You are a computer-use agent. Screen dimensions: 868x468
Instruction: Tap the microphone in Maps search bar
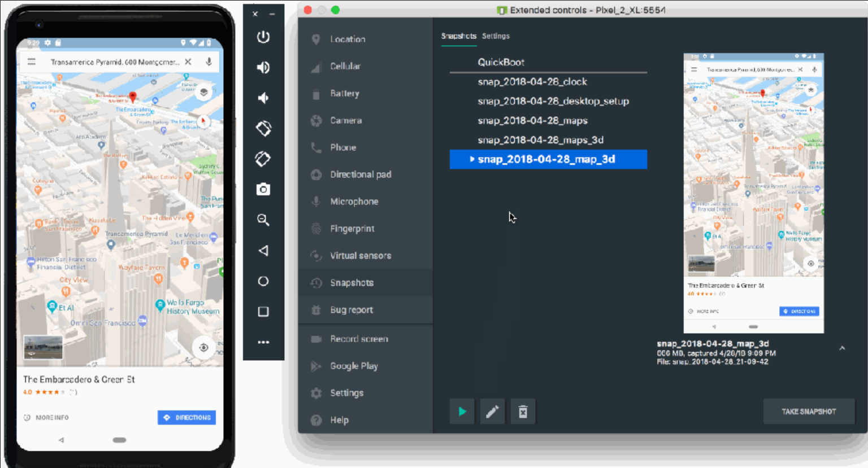click(209, 62)
